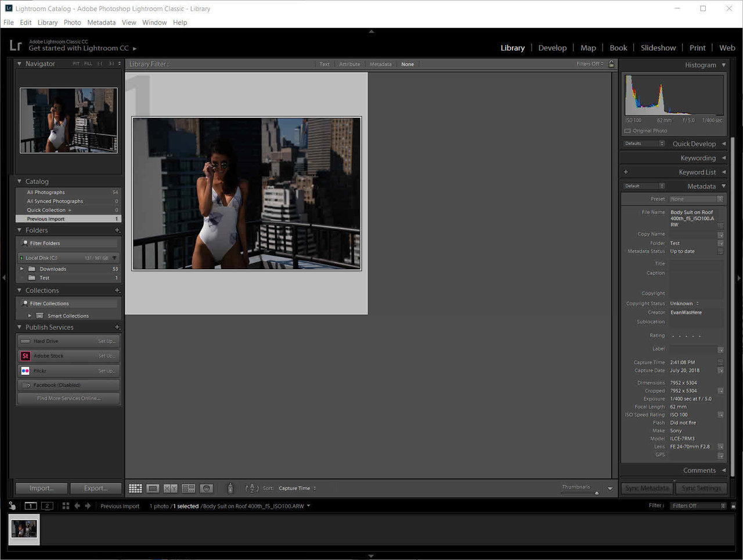This screenshot has width=743, height=560.
Task: Open Compare view (XY) icon
Action: click(171, 489)
